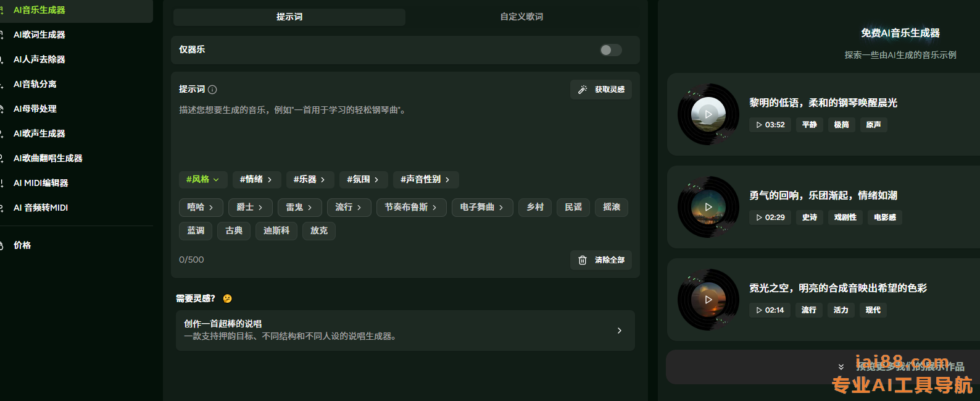Image resolution: width=980 pixels, height=401 pixels.
Task: Toggle the 仅器乐 instrumental-only switch
Action: (610, 50)
